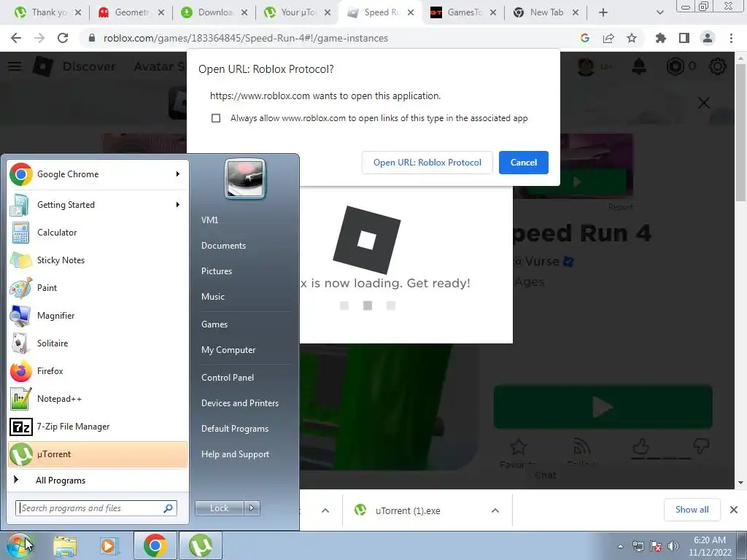This screenshot has height=560, width=747.
Task: Click the volume speaker tray icon
Action: tap(673, 546)
